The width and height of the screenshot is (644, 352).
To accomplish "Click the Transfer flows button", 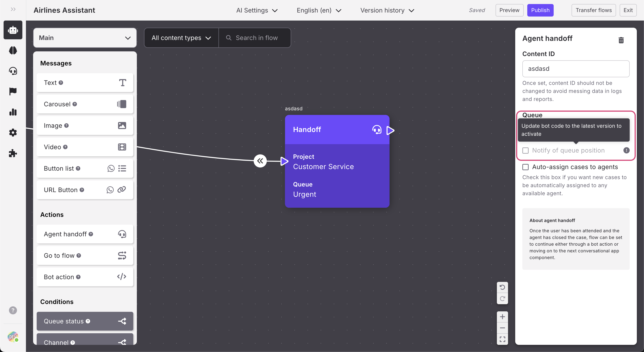I will pos(593,10).
